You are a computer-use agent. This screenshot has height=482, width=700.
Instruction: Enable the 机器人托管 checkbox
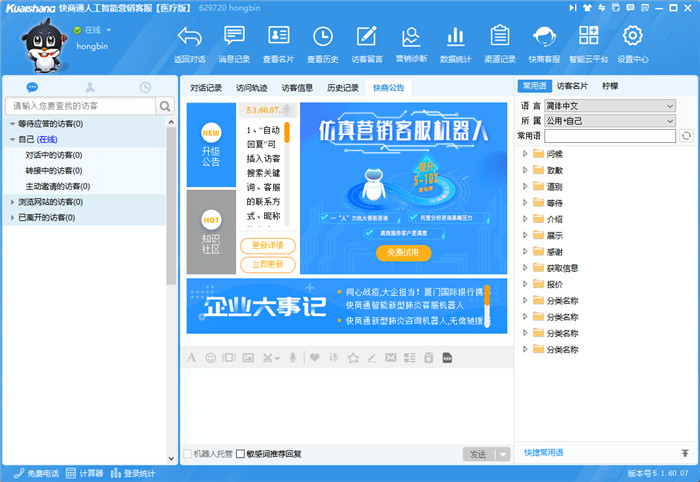pyautogui.click(x=187, y=454)
